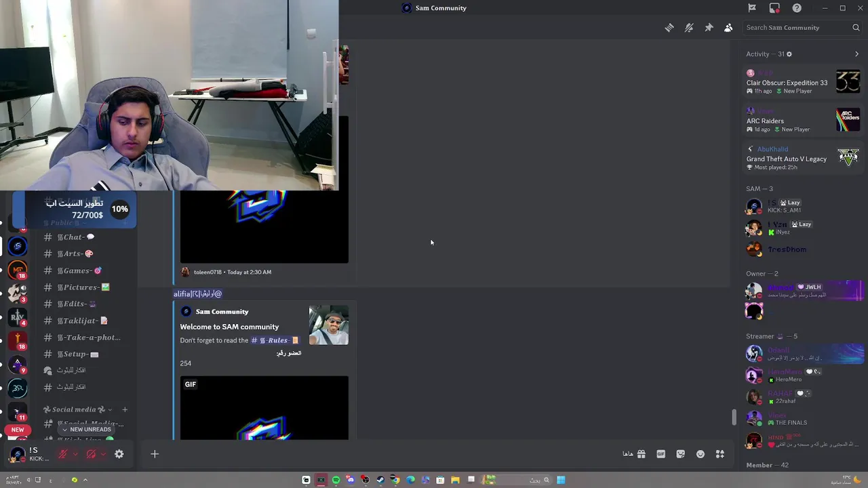
Task: Open the Quests flag icon in title bar
Action: 752,8
